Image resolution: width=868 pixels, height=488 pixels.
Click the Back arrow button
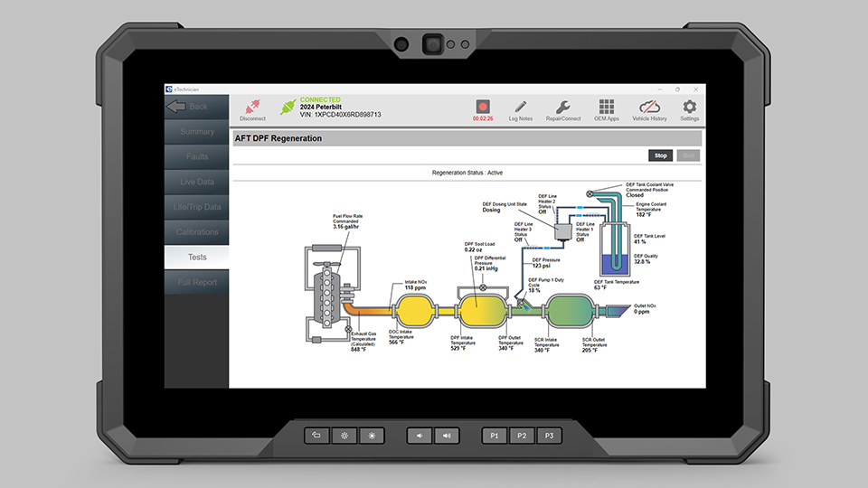(196, 107)
